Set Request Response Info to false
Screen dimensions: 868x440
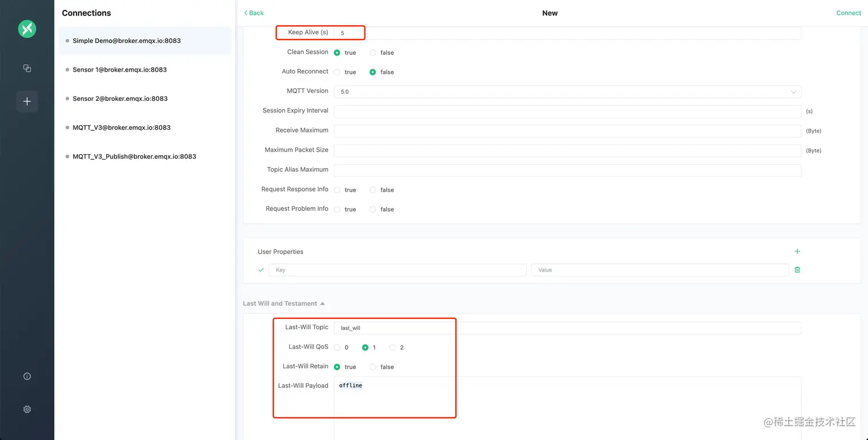[x=373, y=190]
